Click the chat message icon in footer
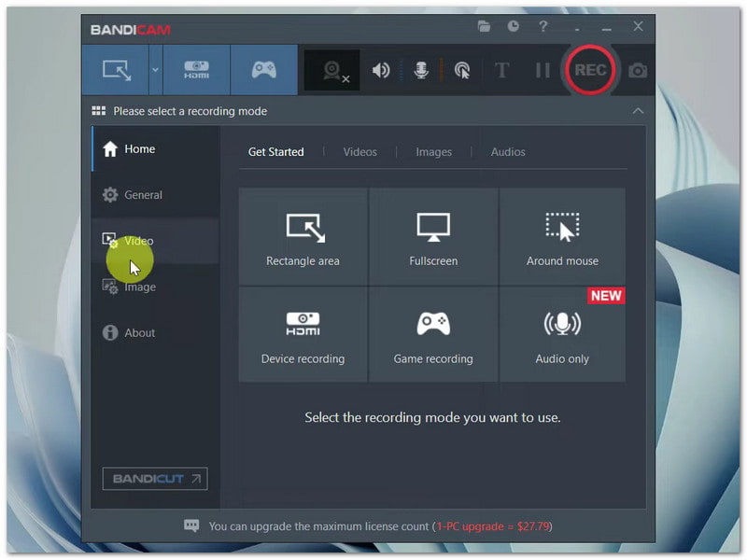 click(x=191, y=525)
